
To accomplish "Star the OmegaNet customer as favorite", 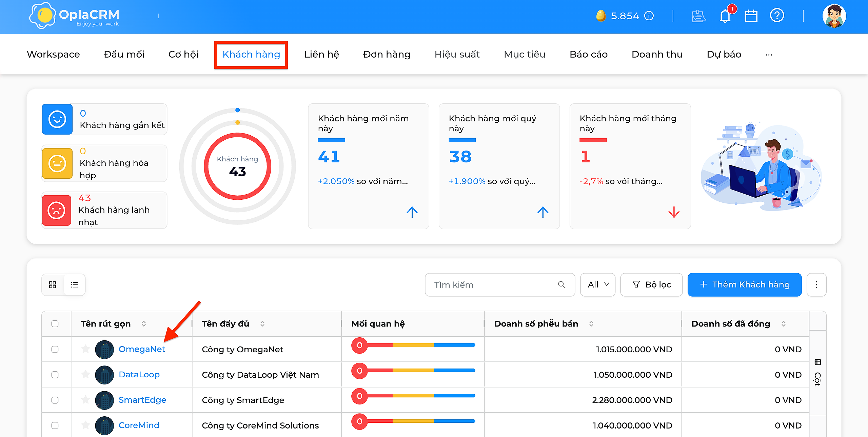I will 85,349.
